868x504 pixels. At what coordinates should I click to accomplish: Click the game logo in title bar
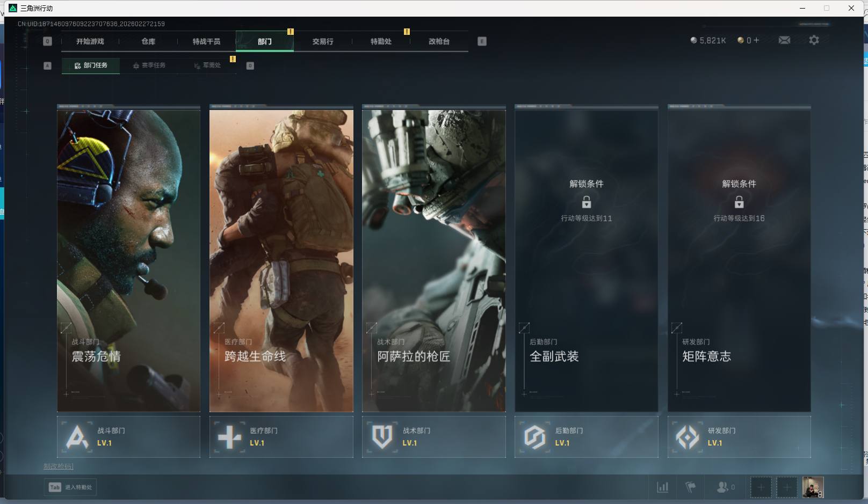[x=13, y=8]
